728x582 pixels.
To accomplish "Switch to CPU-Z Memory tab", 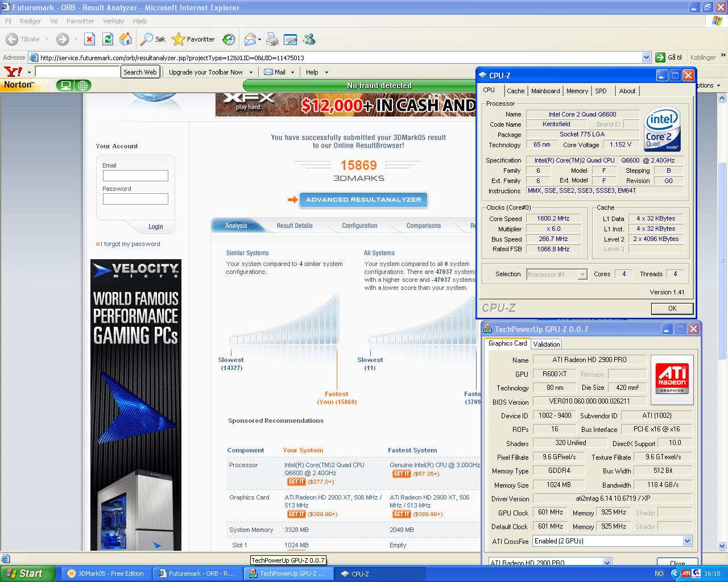I will pyautogui.click(x=577, y=91).
